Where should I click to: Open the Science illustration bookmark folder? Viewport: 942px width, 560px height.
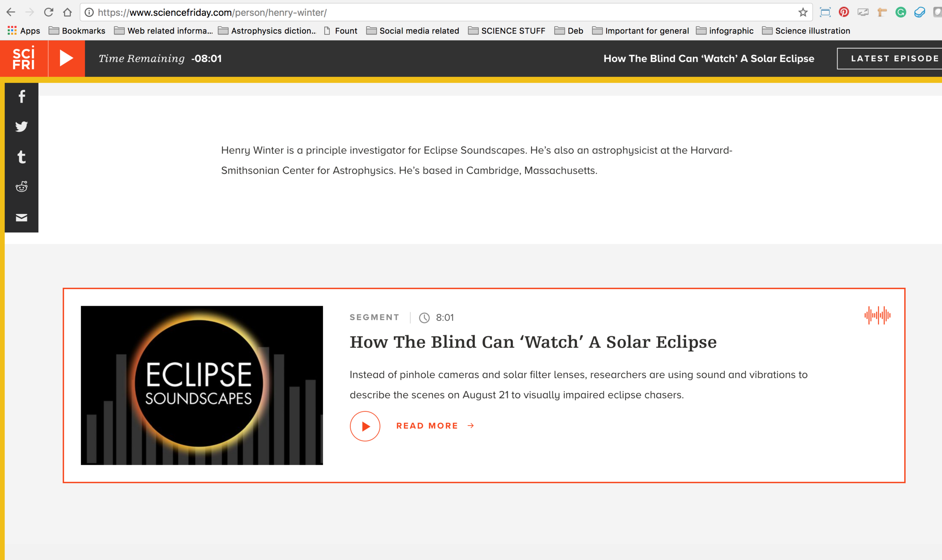click(x=806, y=31)
